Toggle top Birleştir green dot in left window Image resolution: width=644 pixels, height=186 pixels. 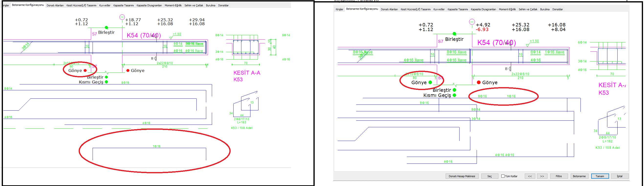[x=106, y=28]
